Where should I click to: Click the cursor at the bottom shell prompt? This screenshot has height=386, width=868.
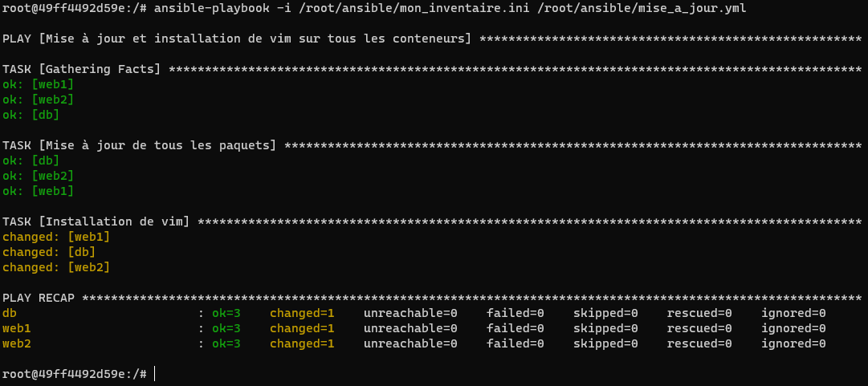pos(153,374)
